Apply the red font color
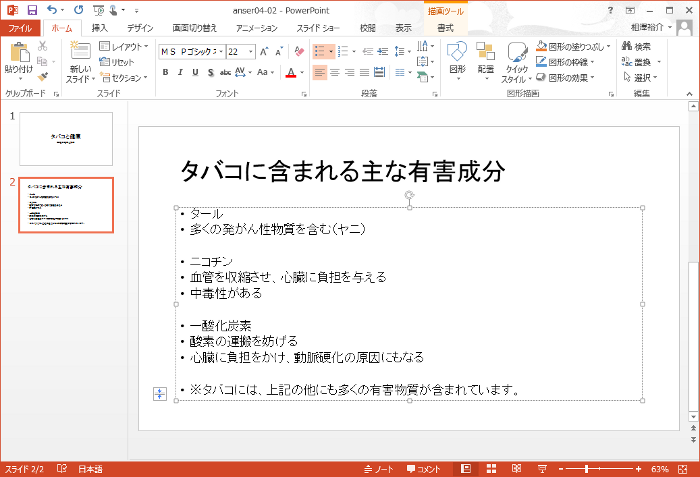The width and height of the screenshot is (700, 477). [x=291, y=72]
